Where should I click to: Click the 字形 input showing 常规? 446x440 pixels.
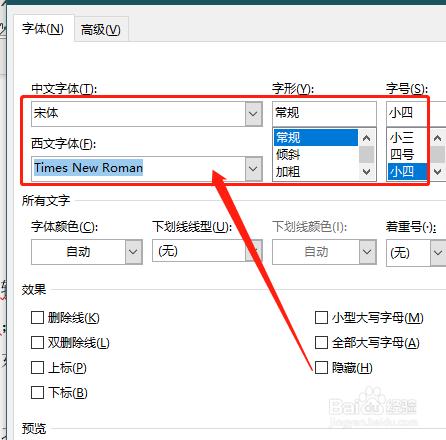pos(324,114)
